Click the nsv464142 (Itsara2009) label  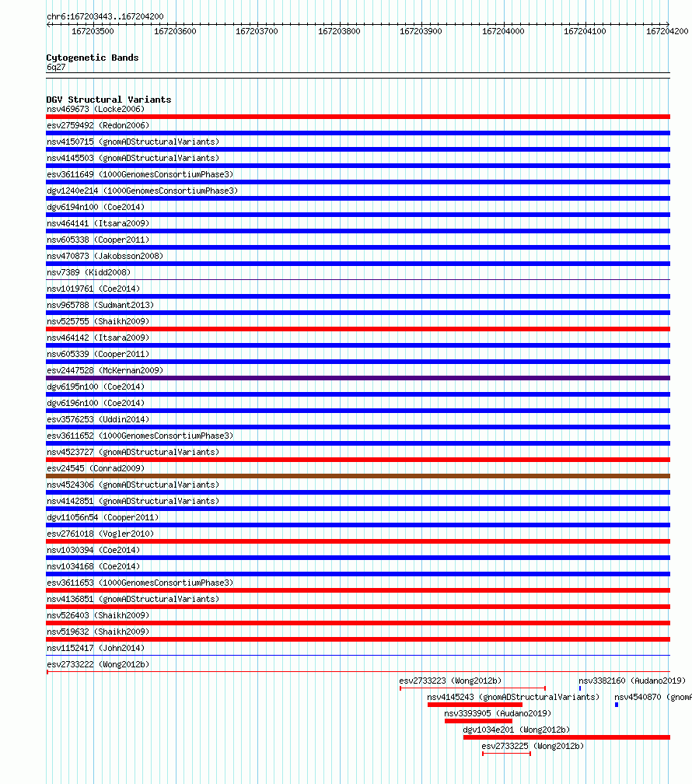coord(98,338)
